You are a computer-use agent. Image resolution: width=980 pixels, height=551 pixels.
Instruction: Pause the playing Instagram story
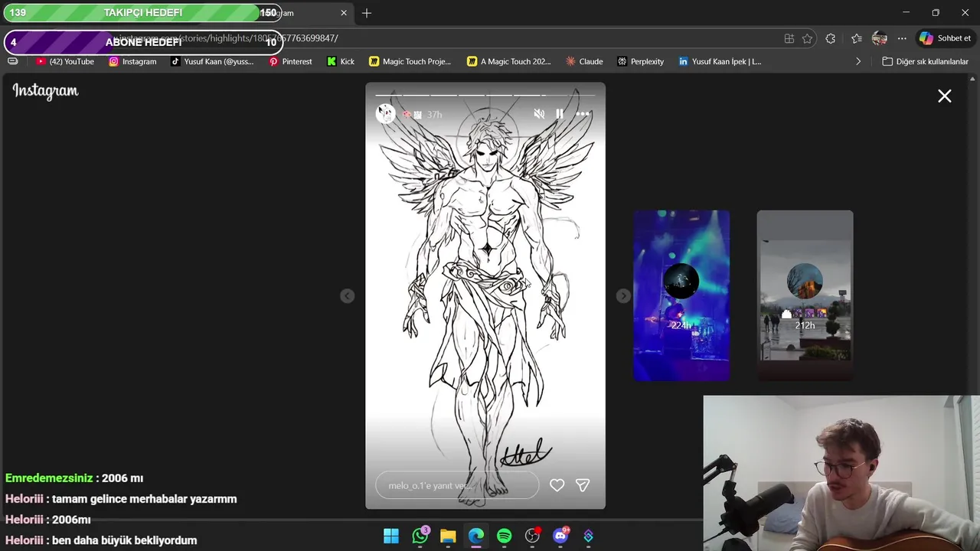pos(560,114)
